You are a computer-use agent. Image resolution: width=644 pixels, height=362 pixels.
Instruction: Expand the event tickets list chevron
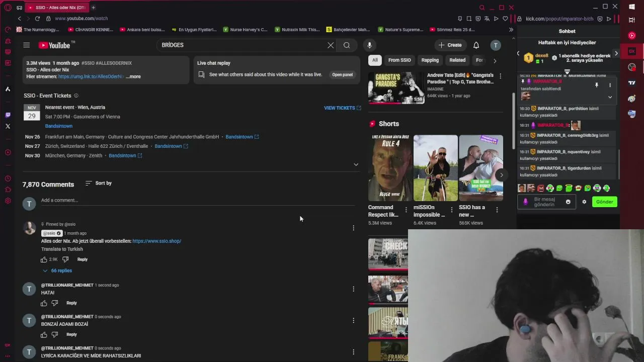(356, 164)
